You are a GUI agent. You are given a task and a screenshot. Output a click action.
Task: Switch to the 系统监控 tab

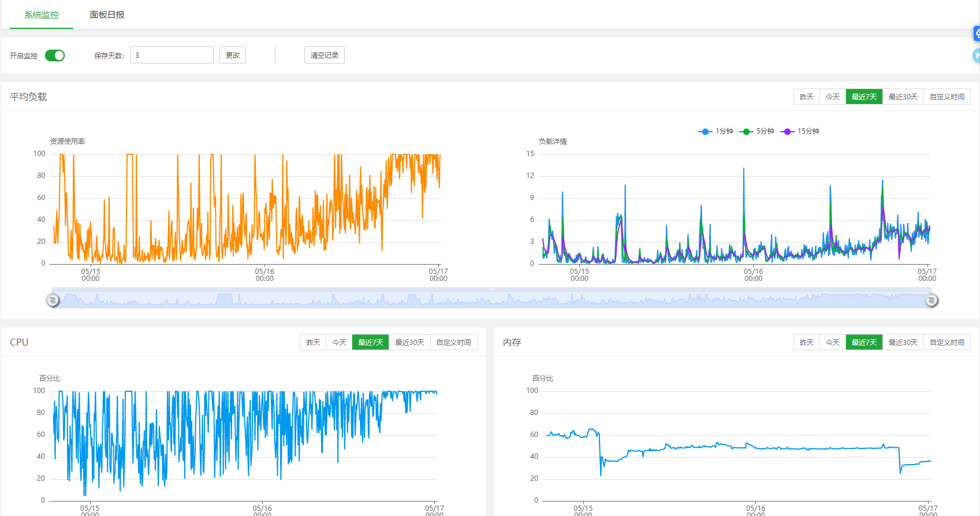tap(42, 15)
